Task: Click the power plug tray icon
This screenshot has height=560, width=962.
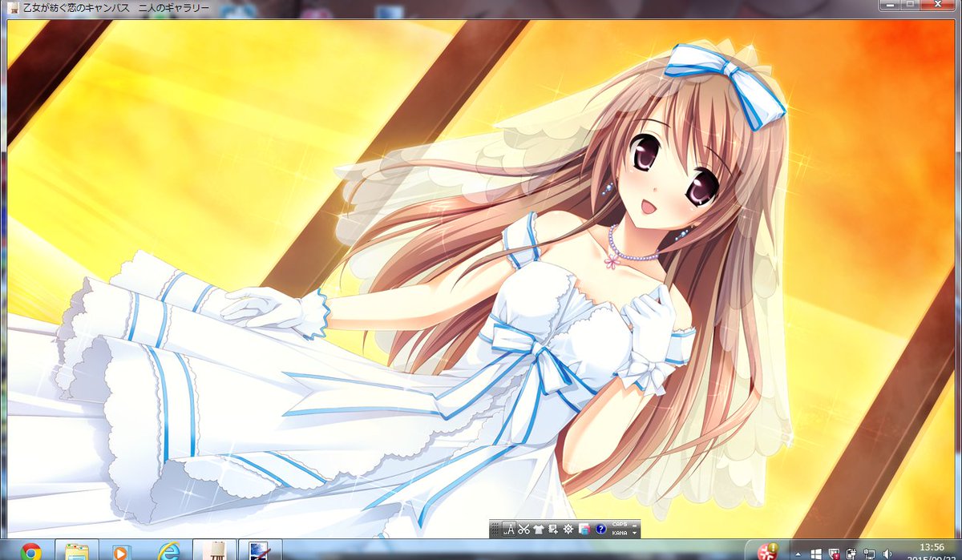Action: (851, 554)
